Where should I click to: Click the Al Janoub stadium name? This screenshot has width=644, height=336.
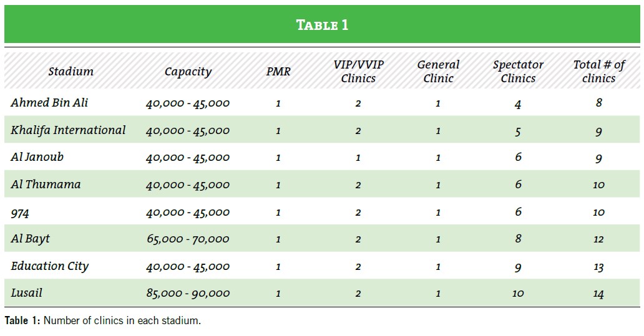pos(37,157)
